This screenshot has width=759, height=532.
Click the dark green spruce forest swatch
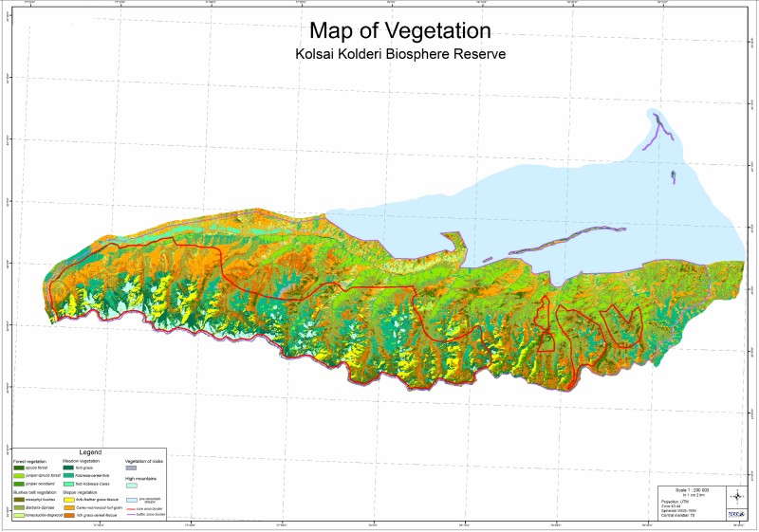[19, 468]
